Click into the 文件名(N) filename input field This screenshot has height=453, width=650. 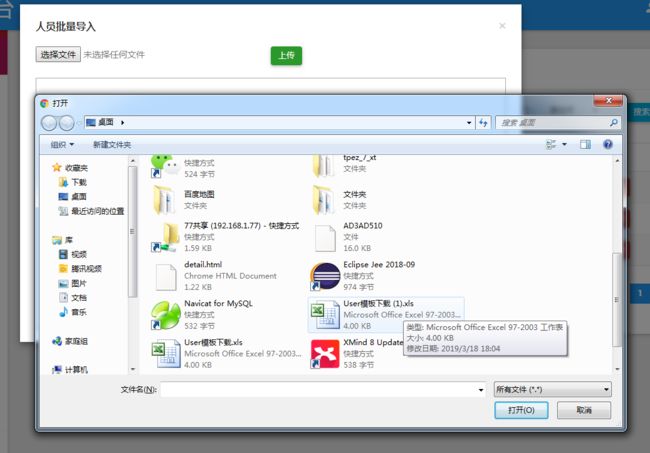318,389
